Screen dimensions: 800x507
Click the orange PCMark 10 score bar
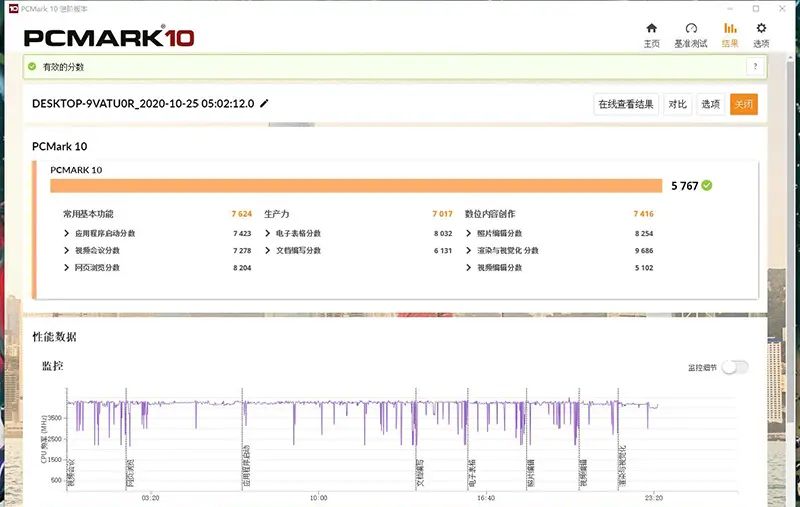coord(356,186)
